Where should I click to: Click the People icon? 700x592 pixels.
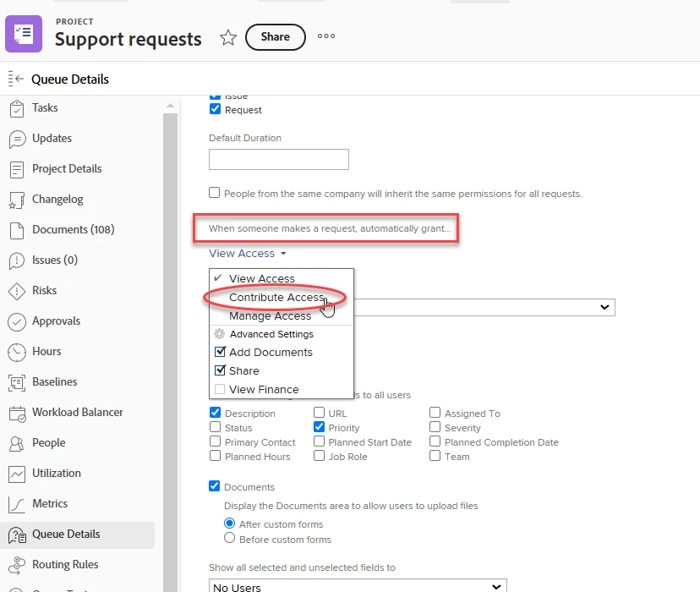[x=17, y=444]
